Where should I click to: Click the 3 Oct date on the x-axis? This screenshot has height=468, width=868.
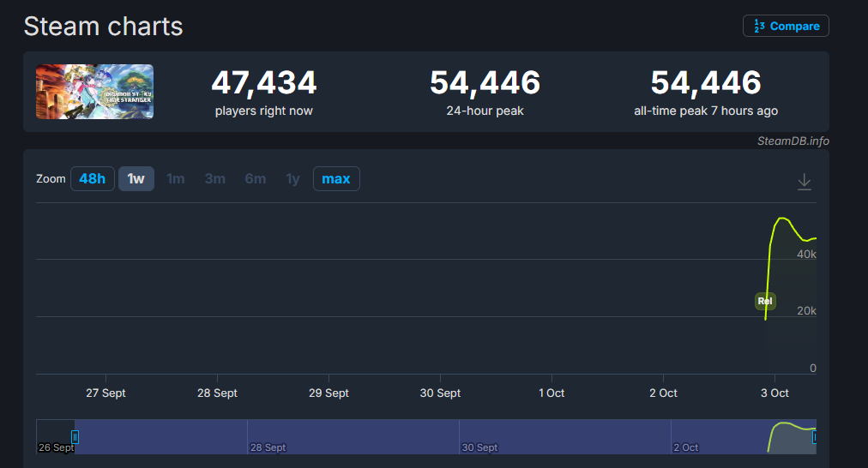tap(774, 393)
